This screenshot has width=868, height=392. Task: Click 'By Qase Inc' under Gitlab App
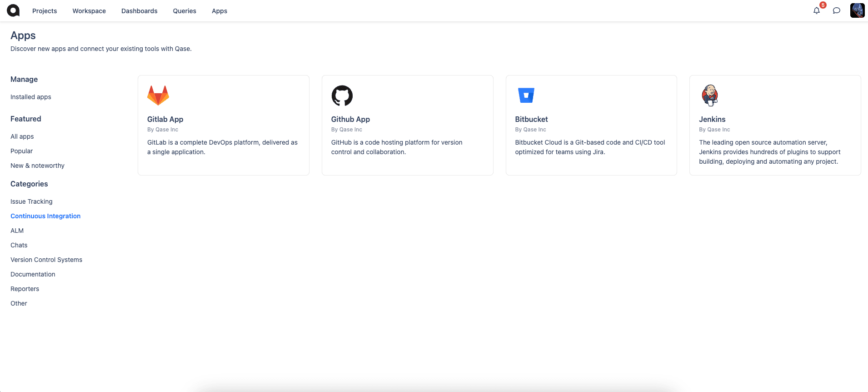click(163, 130)
